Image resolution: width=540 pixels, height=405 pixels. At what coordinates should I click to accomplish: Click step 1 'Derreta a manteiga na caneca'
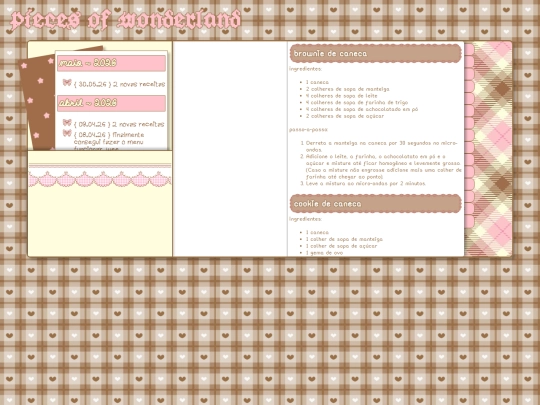click(x=382, y=146)
